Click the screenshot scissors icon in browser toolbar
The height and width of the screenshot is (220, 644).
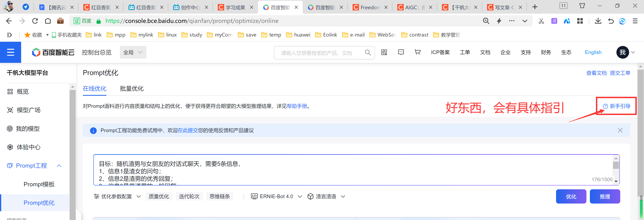[541, 21]
